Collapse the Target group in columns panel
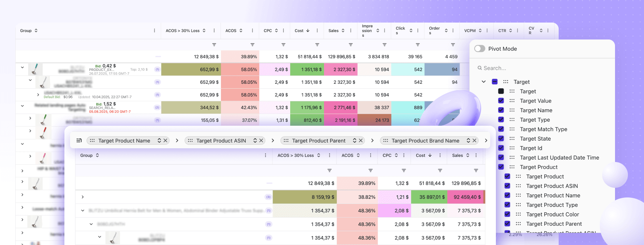Image resolution: width=644 pixels, height=245 pixels. point(483,82)
